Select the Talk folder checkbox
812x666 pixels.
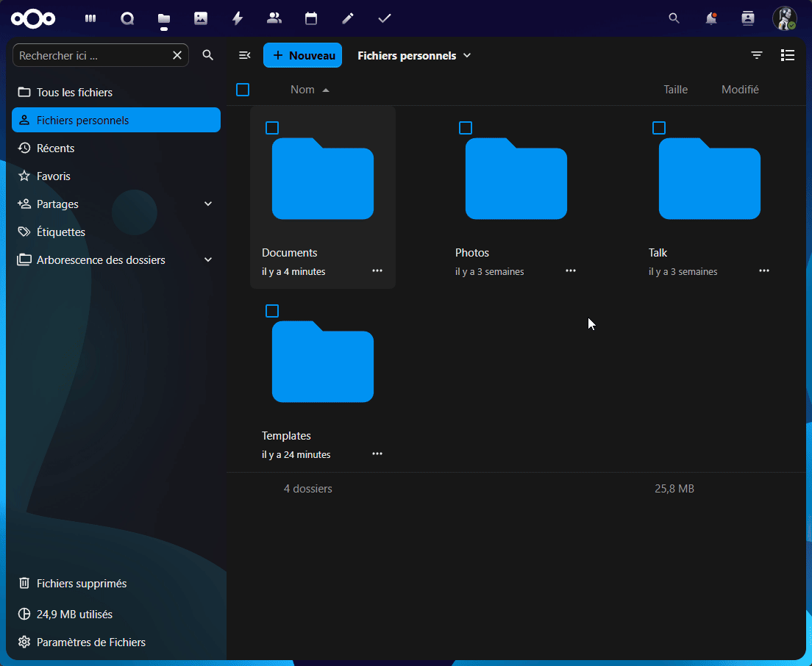click(659, 128)
